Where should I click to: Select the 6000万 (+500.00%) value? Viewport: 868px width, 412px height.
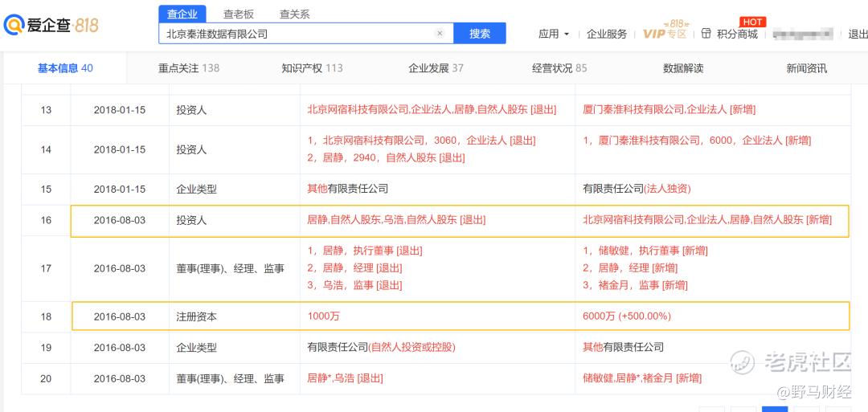click(627, 317)
